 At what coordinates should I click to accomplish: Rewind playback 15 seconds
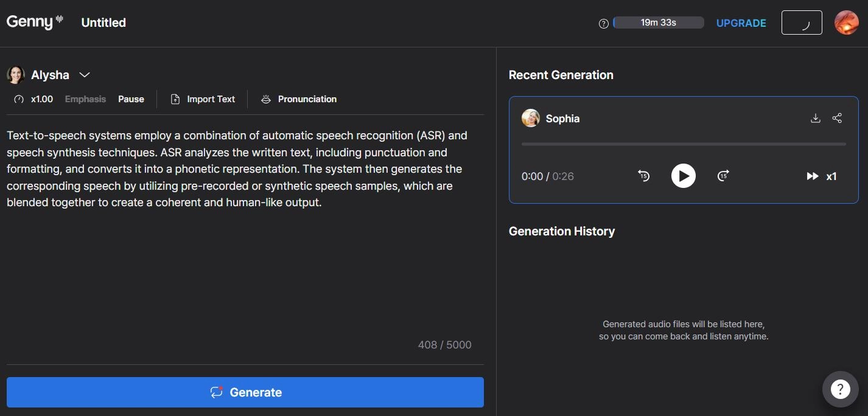643,176
